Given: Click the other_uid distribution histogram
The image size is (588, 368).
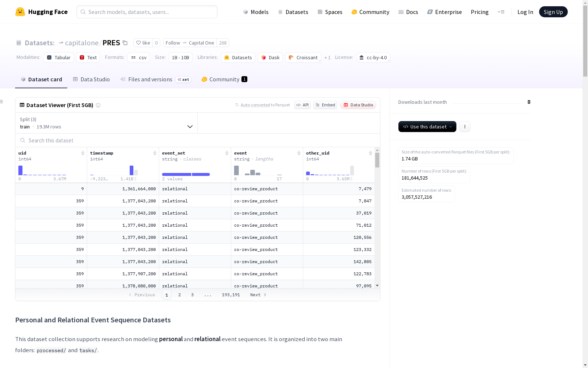Looking at the screenshot, I should click(330, 170).
